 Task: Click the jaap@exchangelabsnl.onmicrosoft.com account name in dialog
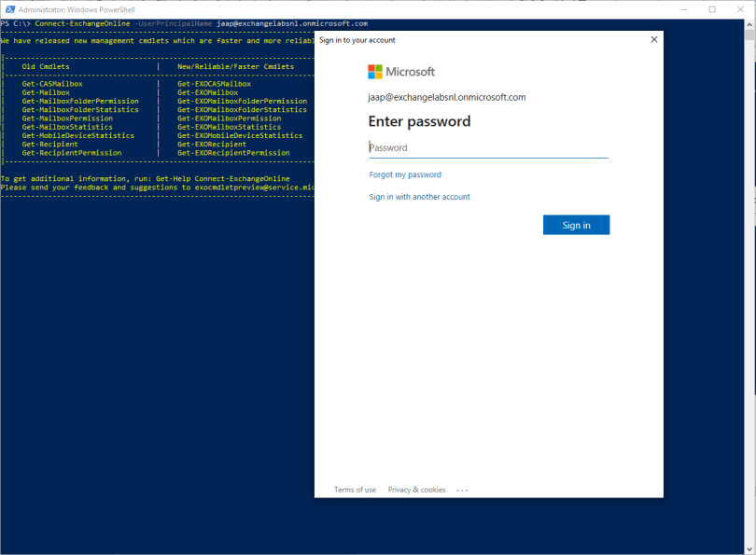[x=446, y=97]
